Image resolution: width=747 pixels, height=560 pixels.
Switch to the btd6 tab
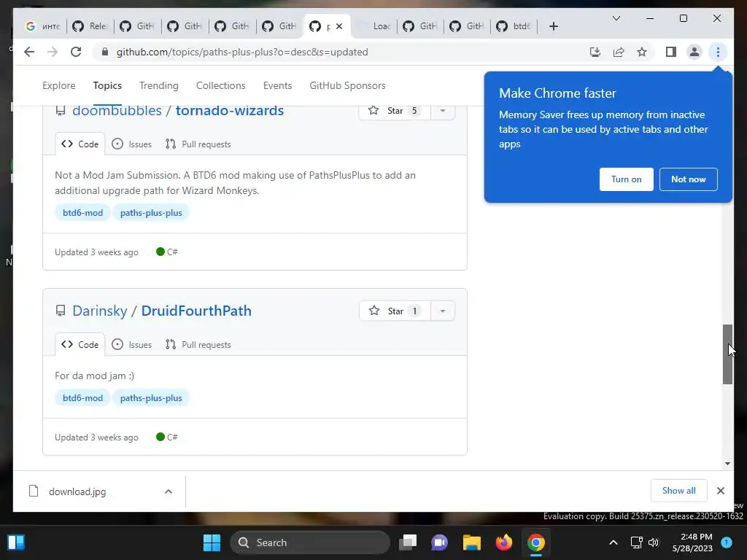click(514, 26)
